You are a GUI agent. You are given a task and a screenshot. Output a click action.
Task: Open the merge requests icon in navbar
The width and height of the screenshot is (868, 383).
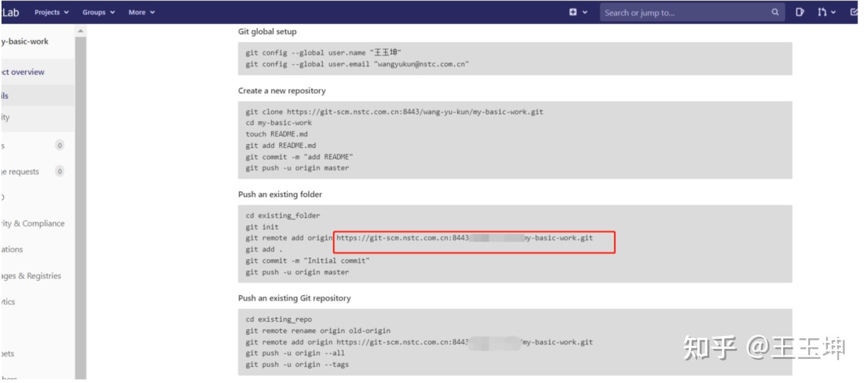[x=822, y=12]
